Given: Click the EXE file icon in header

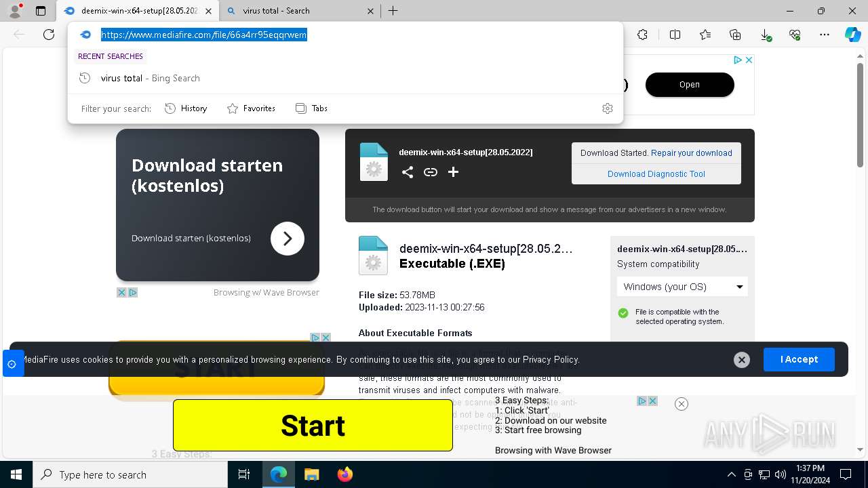Looking at the screenshot, I should point(374,162).
